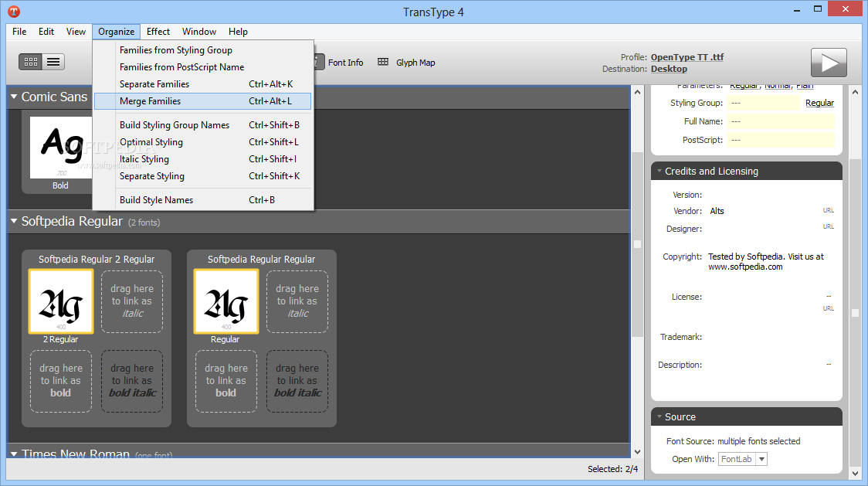Click bold italic slot in Softpedia Regular Regular
This screenshot has width=868, height=486.
297,381
